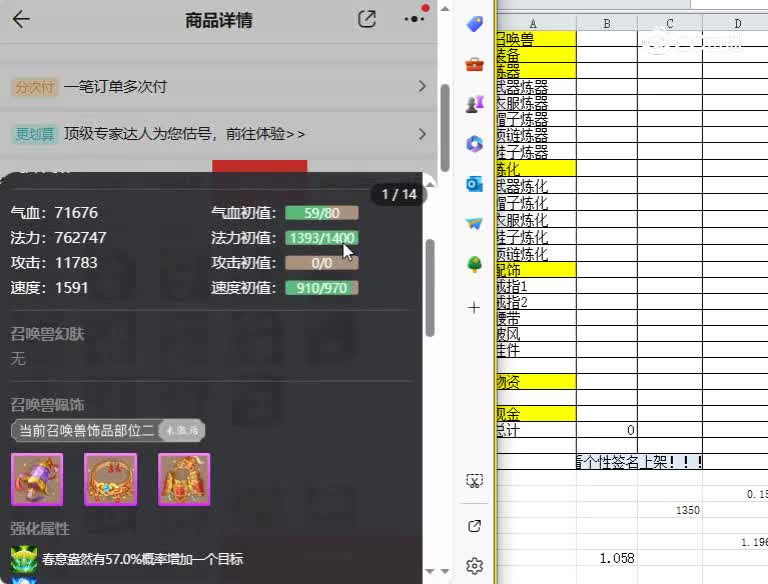Select the cell containing 1350

pos(670,510)
